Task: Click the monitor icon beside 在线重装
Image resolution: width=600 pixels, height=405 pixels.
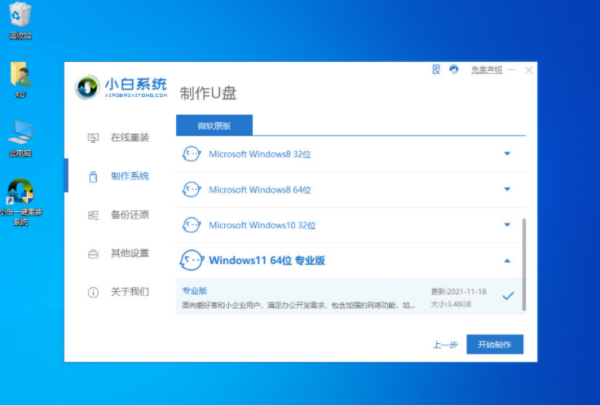Action: pos(93,138)
